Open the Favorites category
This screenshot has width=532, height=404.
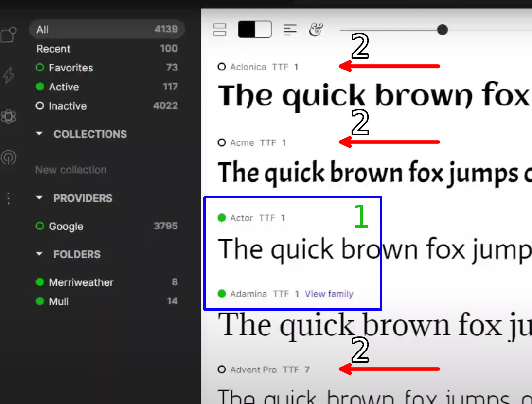tap(107, 68)
